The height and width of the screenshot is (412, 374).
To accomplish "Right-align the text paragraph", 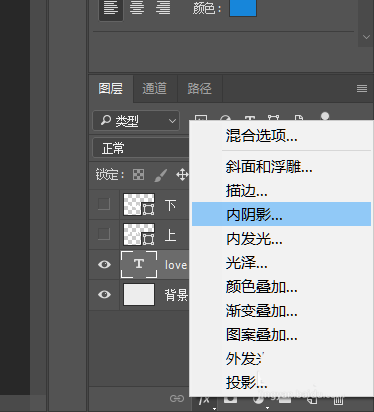I will [x=163, y=8].
